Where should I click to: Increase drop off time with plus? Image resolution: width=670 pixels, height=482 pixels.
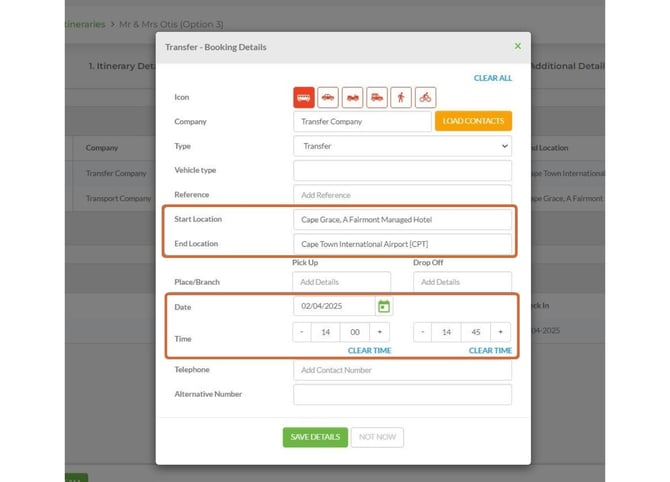[500, 332]
